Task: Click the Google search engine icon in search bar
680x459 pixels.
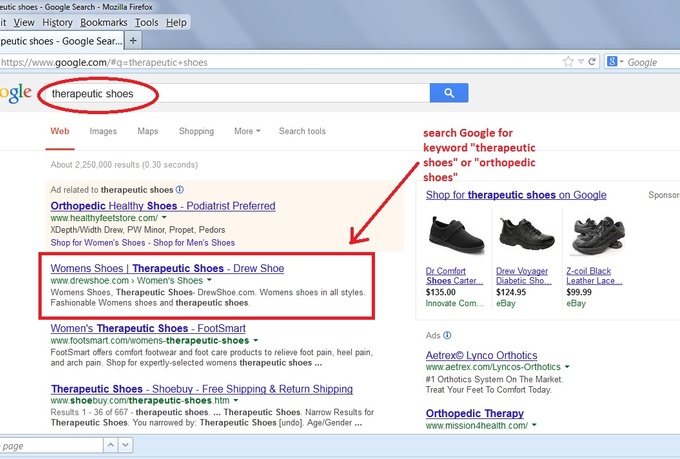Action: (613, 62)
